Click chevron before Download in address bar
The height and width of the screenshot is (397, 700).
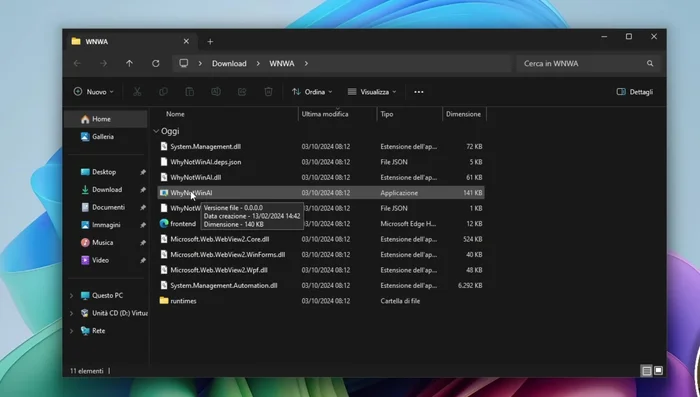tap(200, 63)
